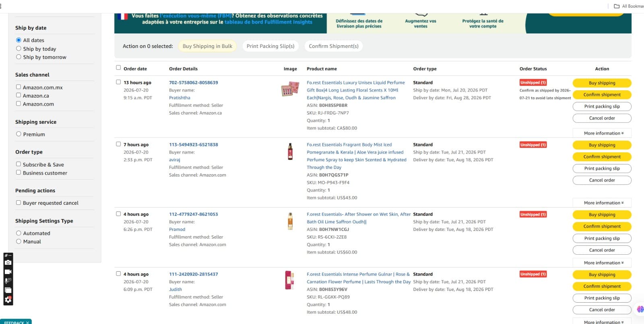
Task: Buy shipping for Pratishtha's order
Action: pos(602,83)
